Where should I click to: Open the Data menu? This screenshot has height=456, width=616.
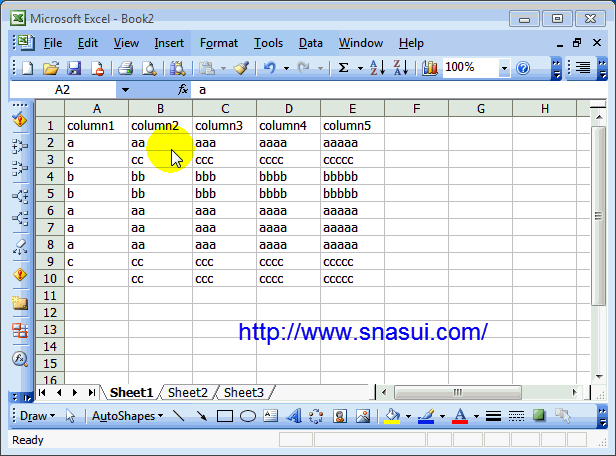310,43
